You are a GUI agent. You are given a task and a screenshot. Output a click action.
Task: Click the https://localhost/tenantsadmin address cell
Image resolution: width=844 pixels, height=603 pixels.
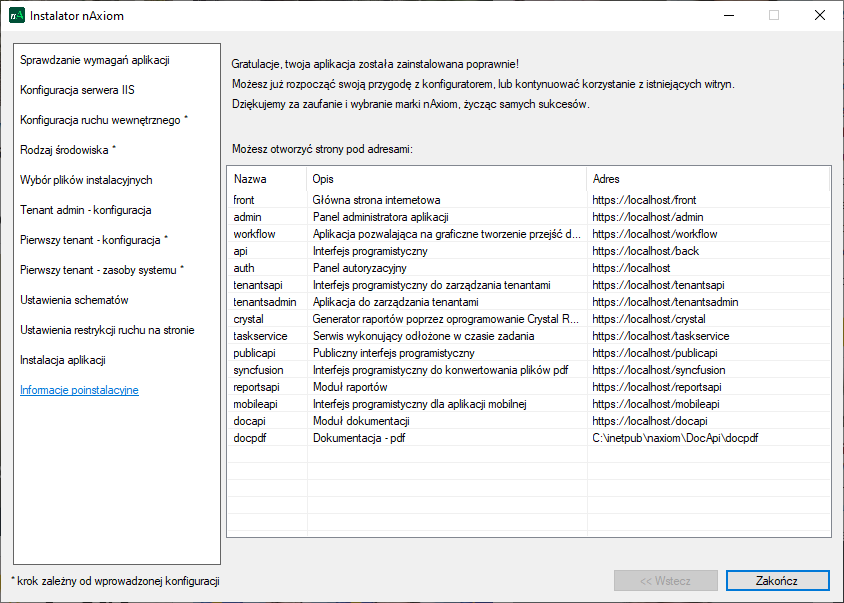click(665, 302)
